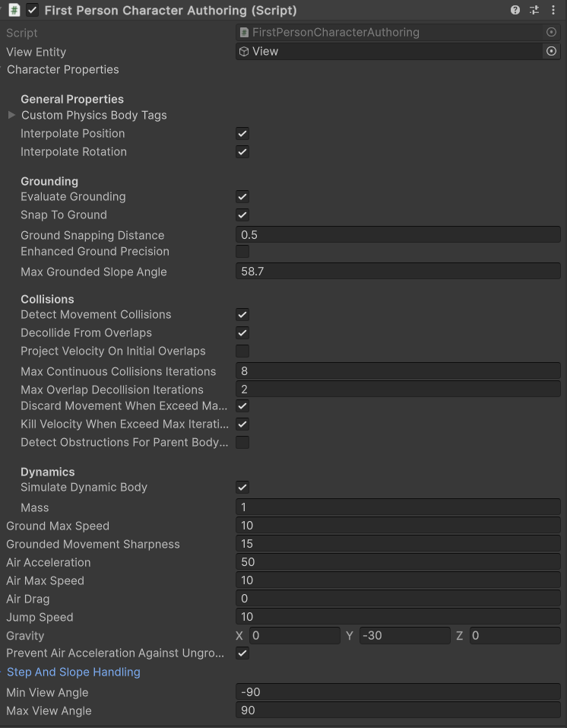The image size is (567, 728).
Task: Disable the First Person Character Authoring component
Action: coord(33,11)
